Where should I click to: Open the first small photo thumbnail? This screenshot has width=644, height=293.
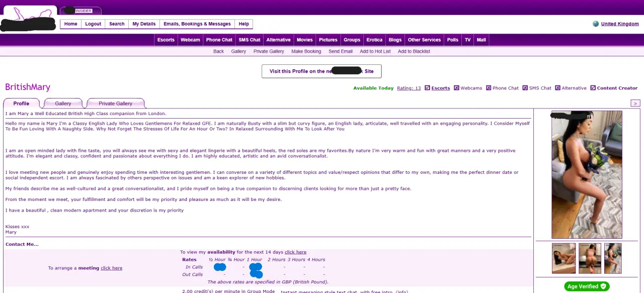coord(563,258)
